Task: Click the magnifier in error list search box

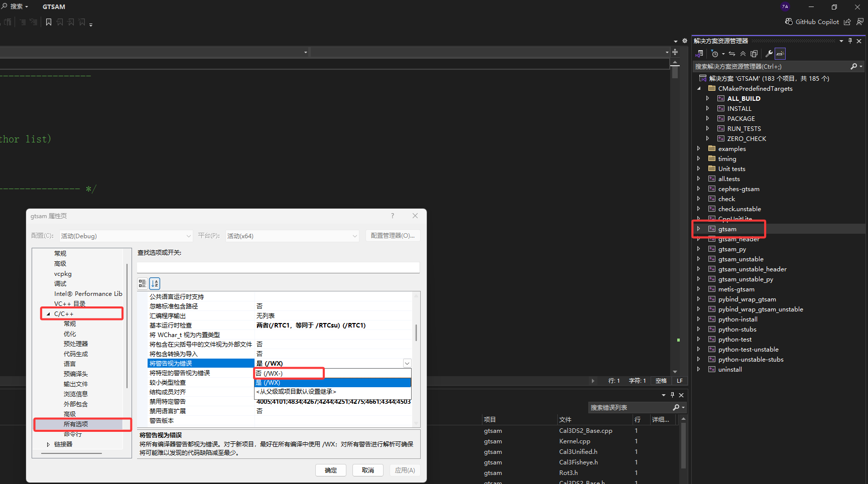Action: [676, 407]
